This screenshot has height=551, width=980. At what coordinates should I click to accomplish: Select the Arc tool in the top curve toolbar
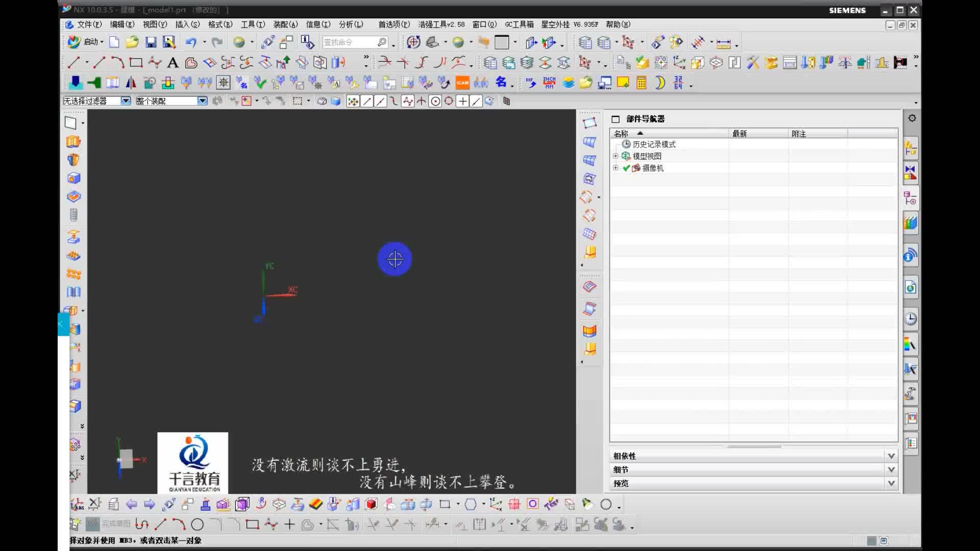pyautogui.click(x=117, y=63)
